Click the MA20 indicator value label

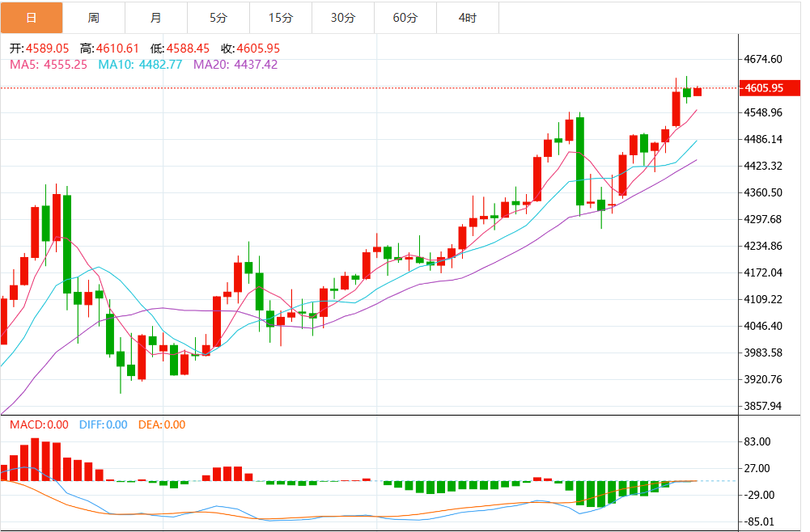pos(235,64)
